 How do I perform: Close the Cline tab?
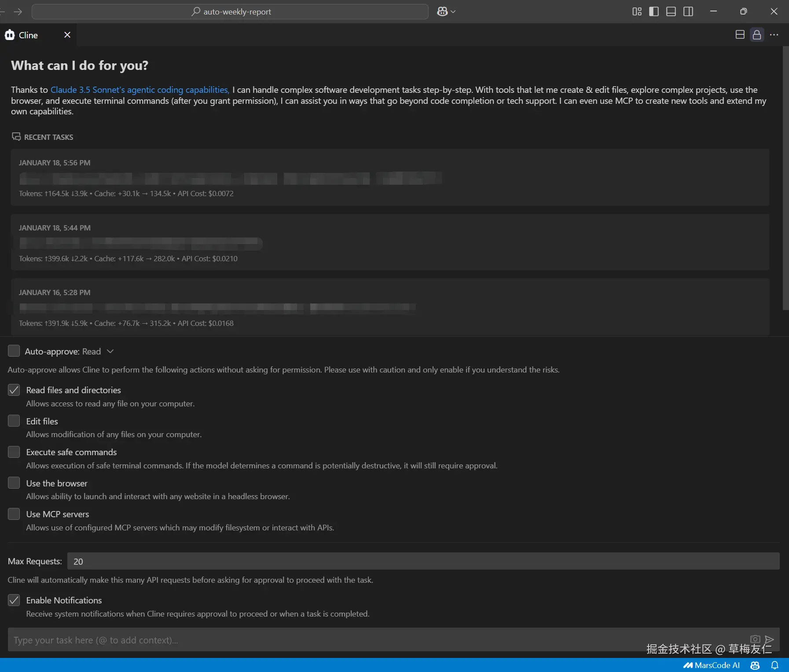tap(67, 35)
